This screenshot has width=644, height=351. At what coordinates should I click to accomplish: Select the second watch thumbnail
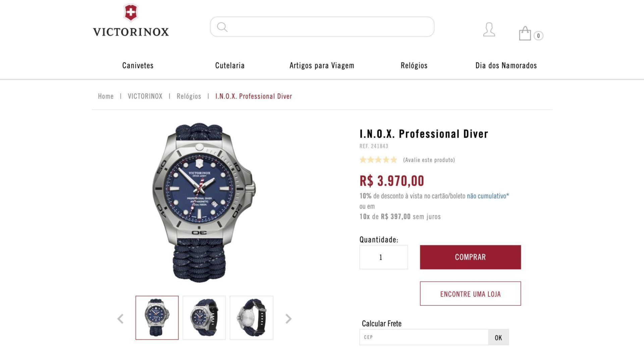[x=204, y=318]
